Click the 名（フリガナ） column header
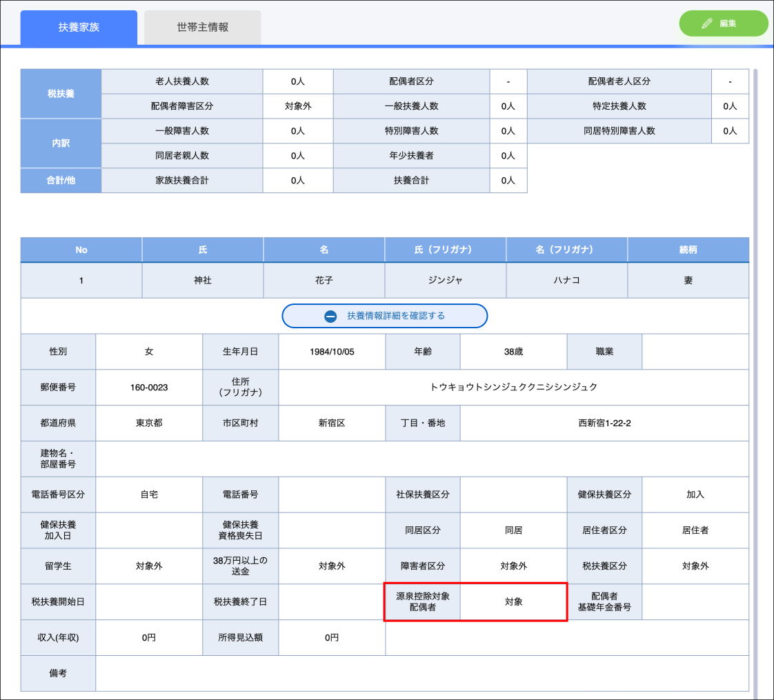 pyautogui.click(x=566, y=250)
